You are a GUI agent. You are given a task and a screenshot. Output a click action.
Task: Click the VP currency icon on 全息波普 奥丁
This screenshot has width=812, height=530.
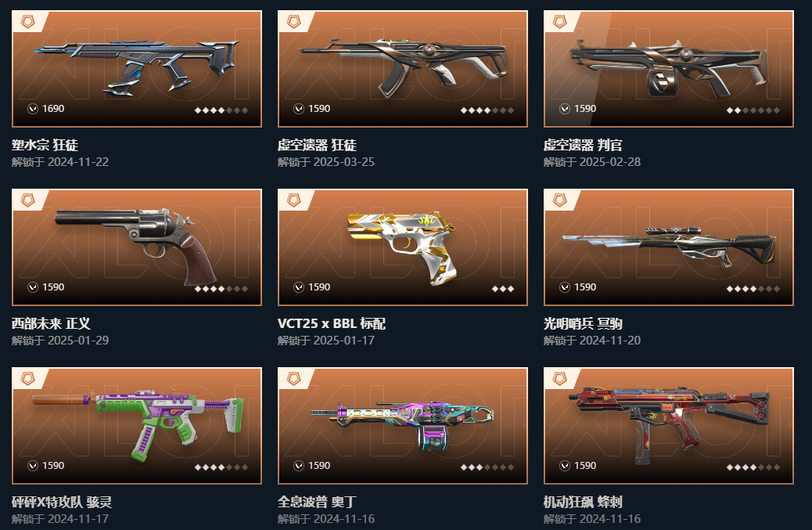coord(299,466)
